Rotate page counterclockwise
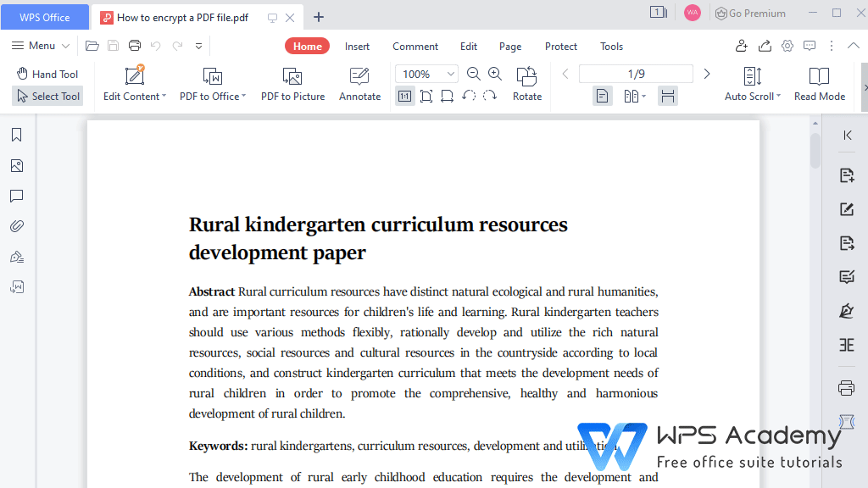This screenshot has width=868, height=488. [x=469, y=96]
